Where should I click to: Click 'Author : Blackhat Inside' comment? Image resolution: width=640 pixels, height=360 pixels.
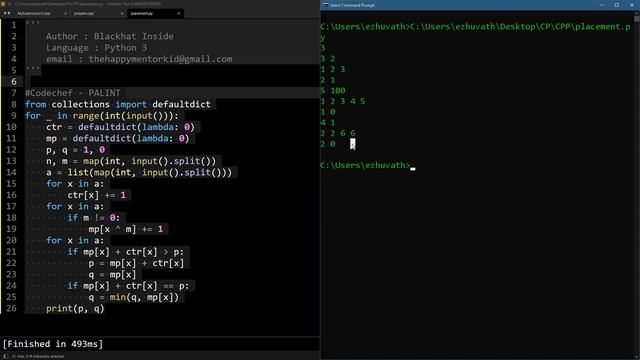coord(110,36)
